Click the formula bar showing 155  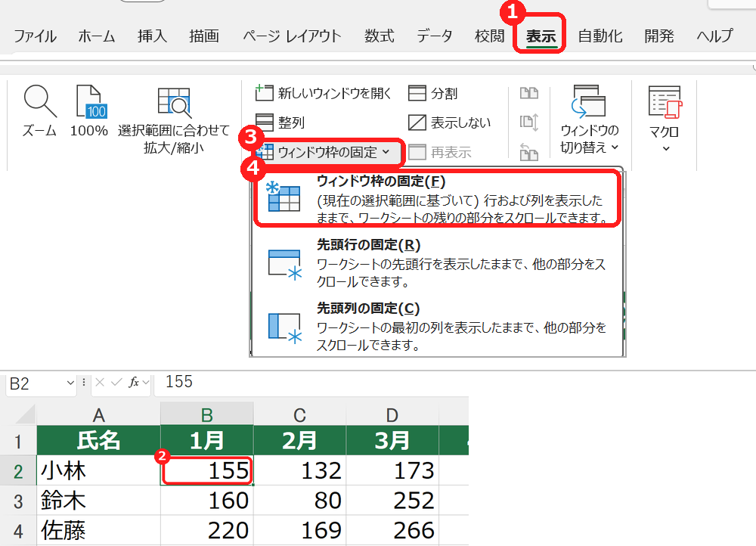pyautogui.click(x=311, y=383)
